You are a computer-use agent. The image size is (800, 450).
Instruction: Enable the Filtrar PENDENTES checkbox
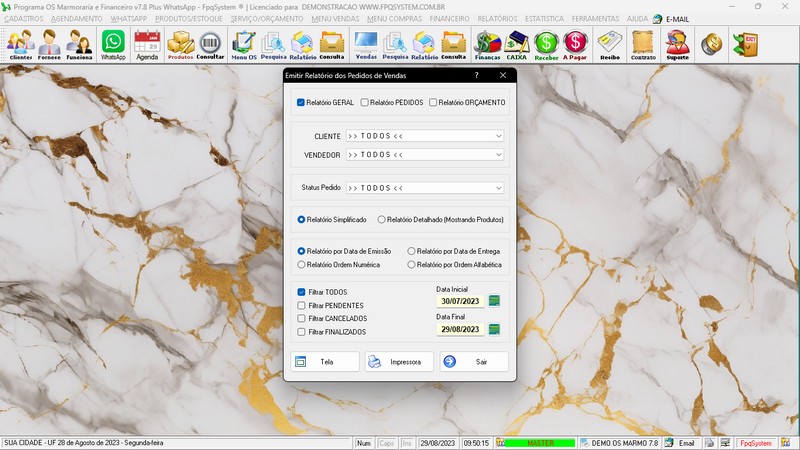click(301, 305)
